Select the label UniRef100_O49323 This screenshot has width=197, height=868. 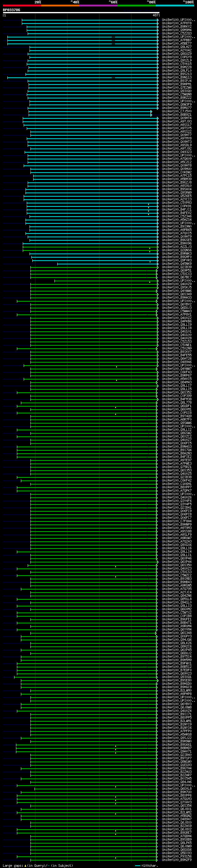(x=177, y=152)
